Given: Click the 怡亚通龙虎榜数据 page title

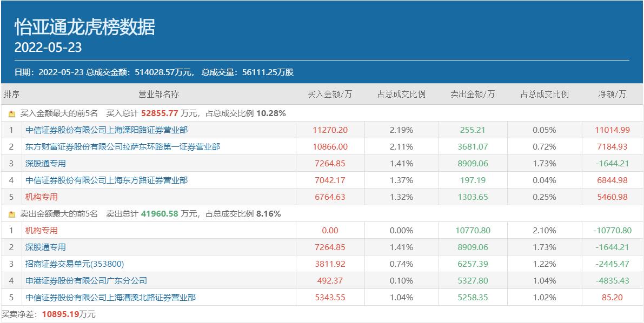Looking at the screenshot, I should [x=85, y=28].
